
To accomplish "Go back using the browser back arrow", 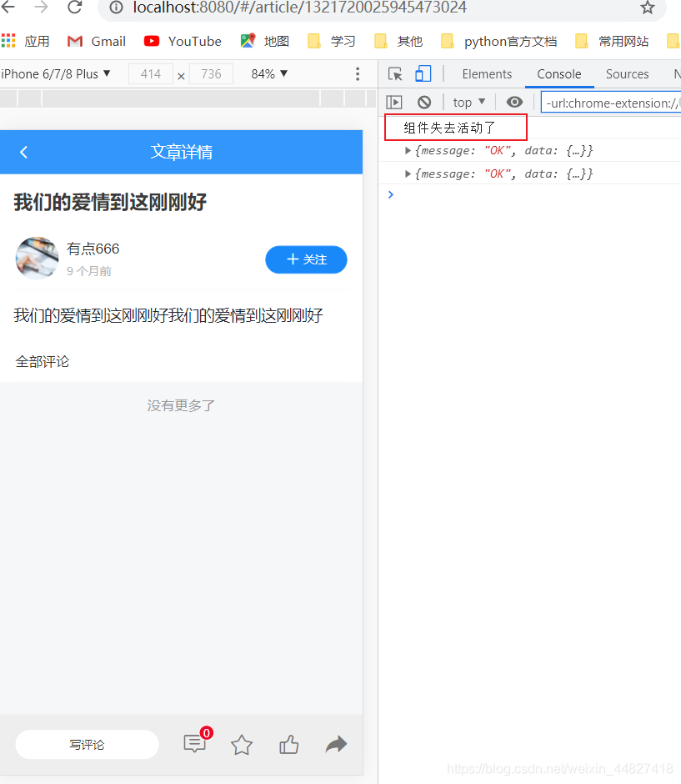I will [8, 7].
